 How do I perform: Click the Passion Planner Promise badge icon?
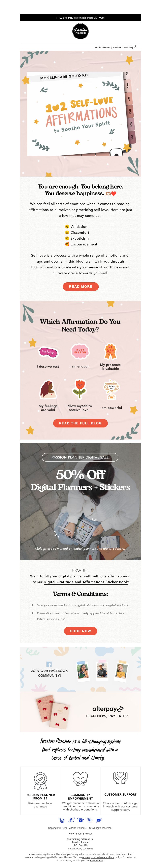click(40, 781)
